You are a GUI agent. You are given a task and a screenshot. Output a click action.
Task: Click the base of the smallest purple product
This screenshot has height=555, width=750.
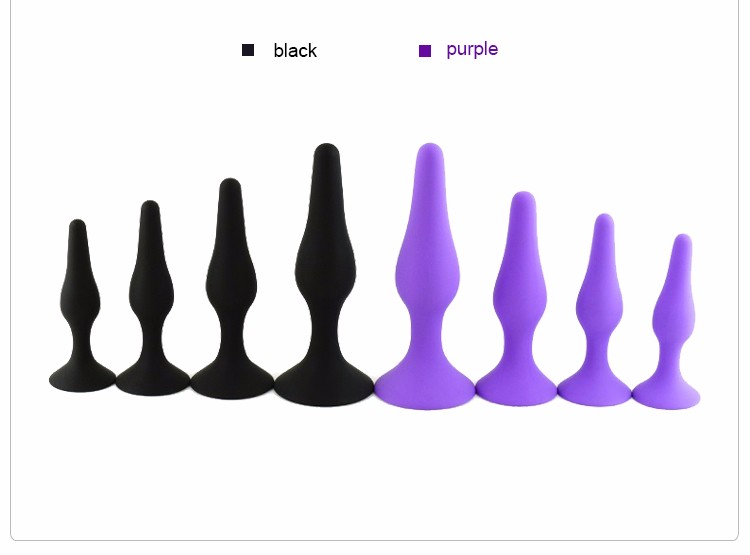[x=666, y=394]
